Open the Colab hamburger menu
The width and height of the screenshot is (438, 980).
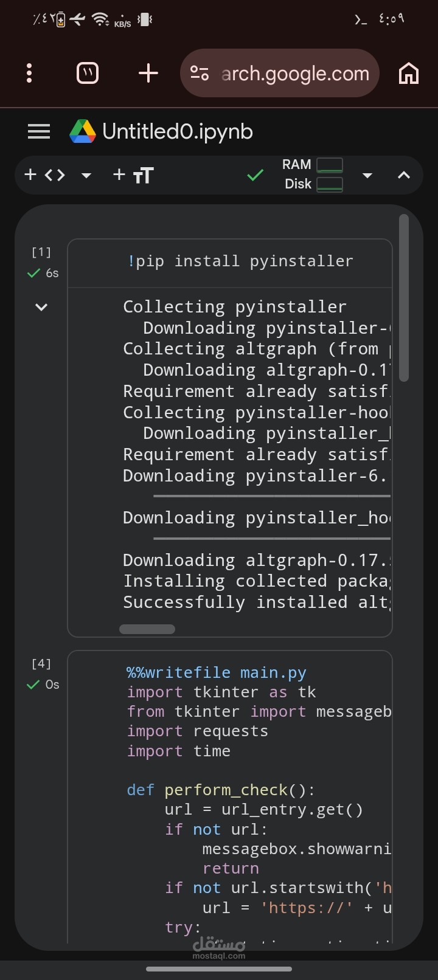[x=39, y=131]
